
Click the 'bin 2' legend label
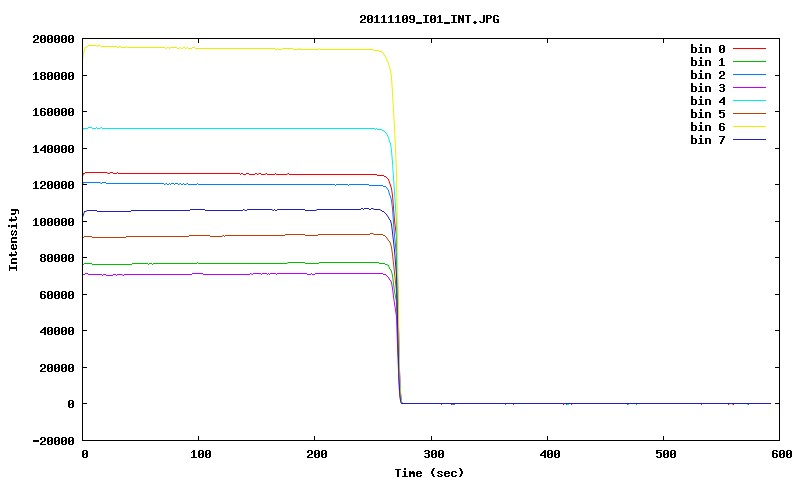click(708, 75)
